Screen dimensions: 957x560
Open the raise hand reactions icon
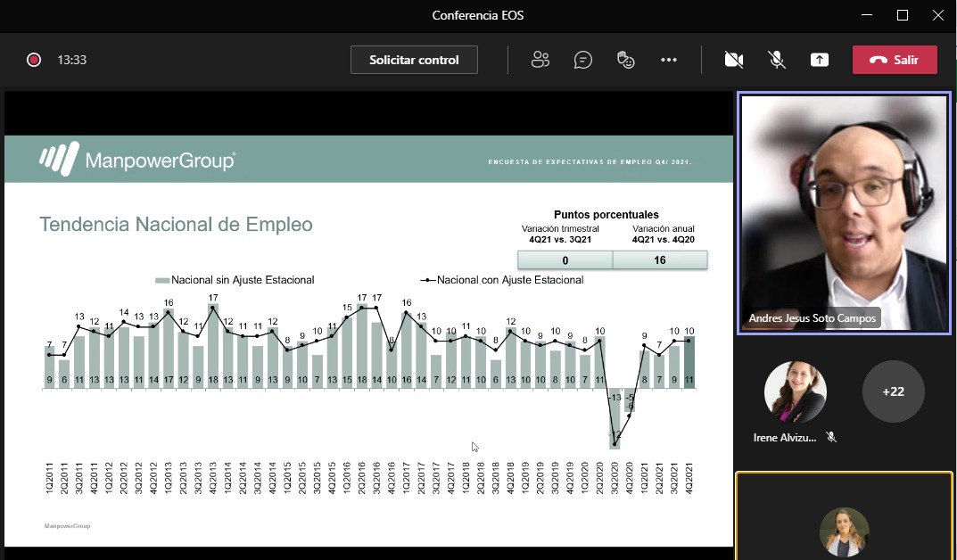tap(626, 60)
